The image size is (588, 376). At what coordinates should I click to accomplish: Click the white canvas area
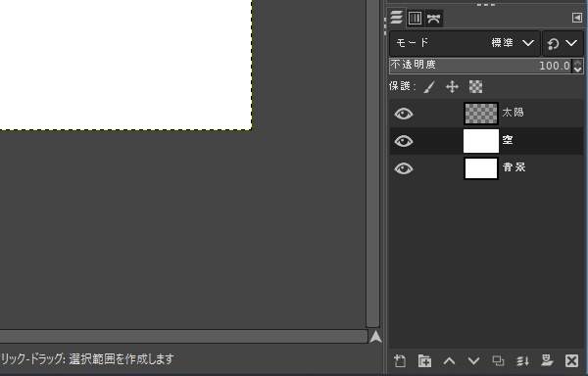(125, 65)
